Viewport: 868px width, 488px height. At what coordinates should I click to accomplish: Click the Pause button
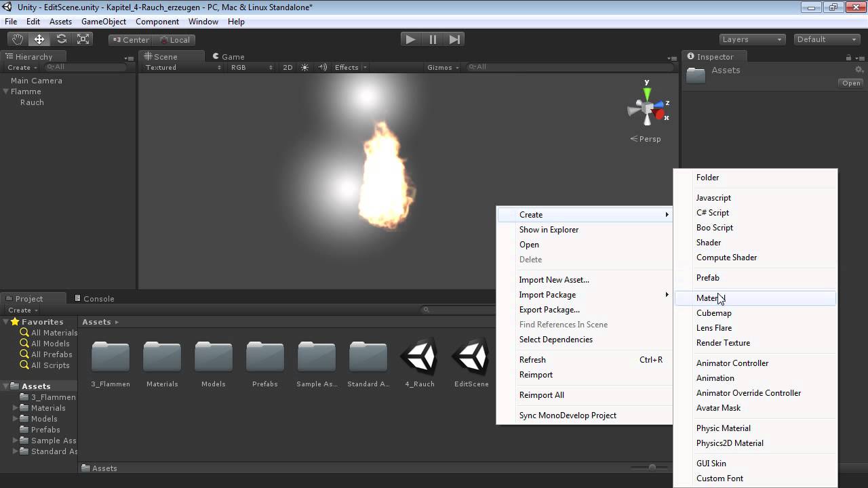[433, 39]
